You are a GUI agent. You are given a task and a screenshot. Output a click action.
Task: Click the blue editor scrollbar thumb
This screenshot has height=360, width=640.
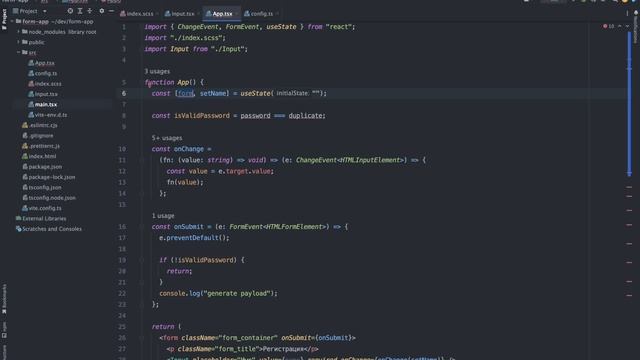629,104
